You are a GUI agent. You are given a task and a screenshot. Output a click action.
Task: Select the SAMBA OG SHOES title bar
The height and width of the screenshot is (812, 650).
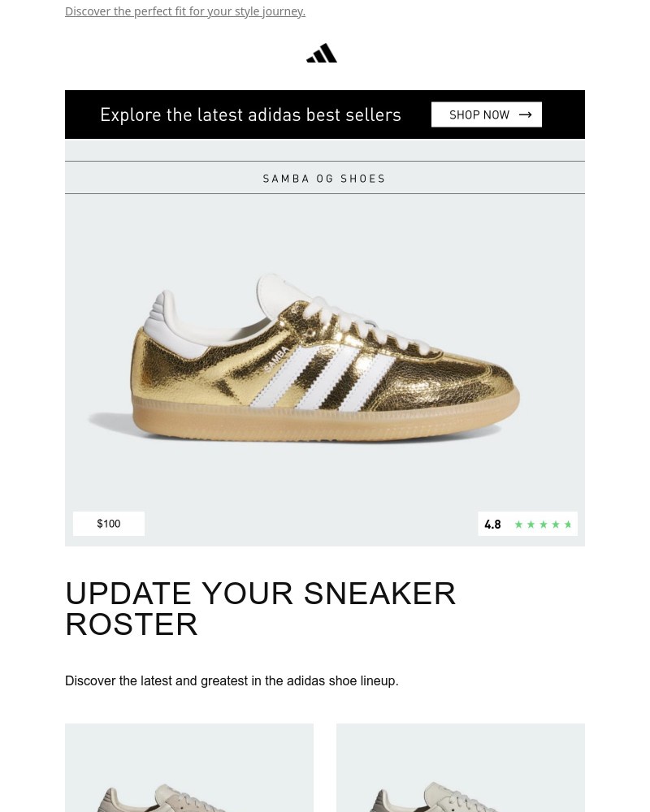(325, 178)
